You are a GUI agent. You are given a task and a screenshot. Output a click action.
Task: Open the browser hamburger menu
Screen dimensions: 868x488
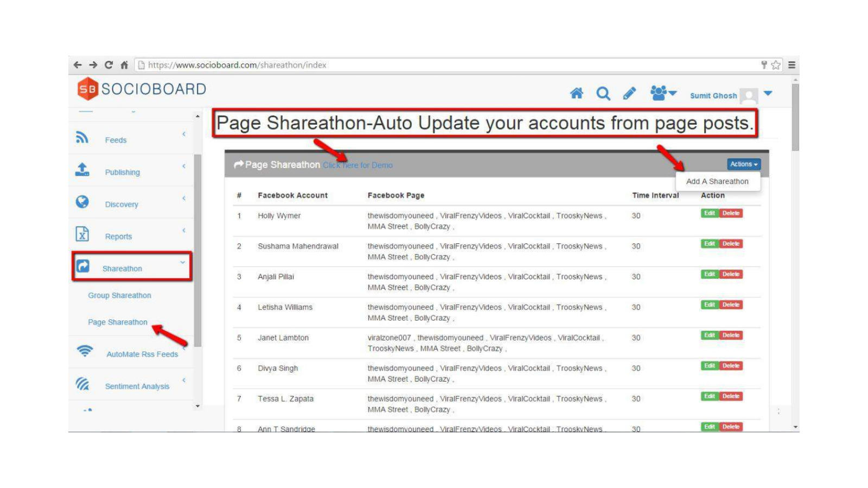coord(792,65)
